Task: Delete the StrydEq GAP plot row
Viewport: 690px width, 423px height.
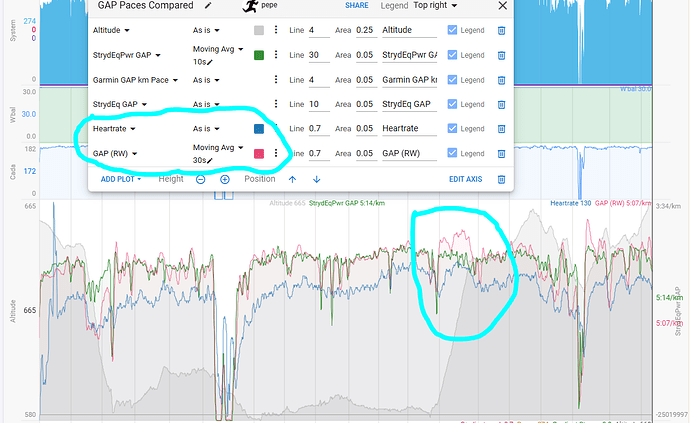Action: (501, 105)
